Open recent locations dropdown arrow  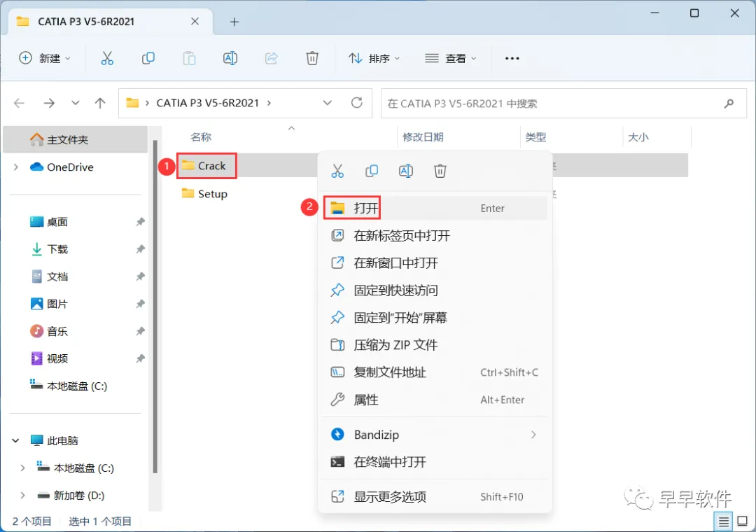(75, 103)
